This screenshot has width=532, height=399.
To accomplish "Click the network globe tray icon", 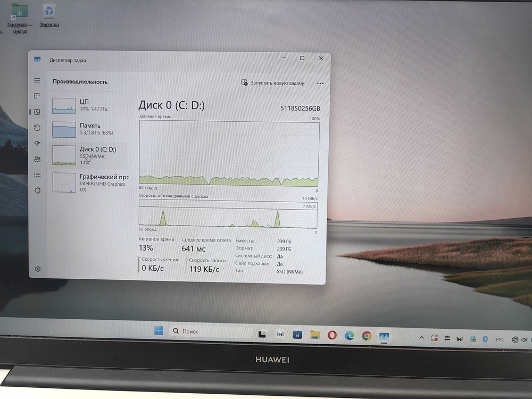I will pos(515,339).
